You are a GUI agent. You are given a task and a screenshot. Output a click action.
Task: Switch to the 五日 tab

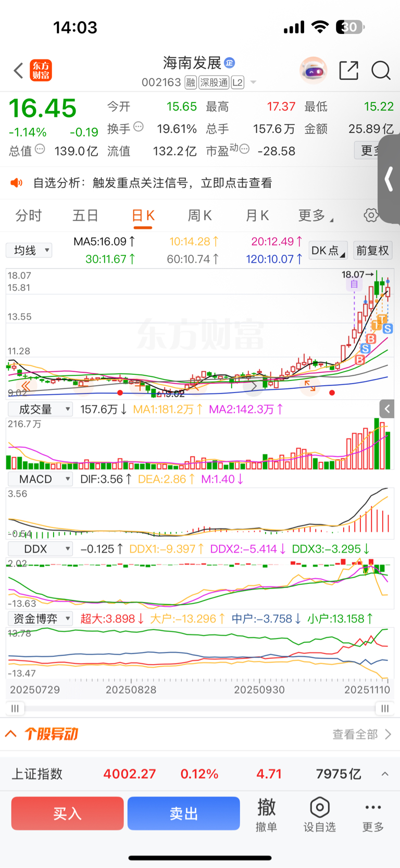85,215
